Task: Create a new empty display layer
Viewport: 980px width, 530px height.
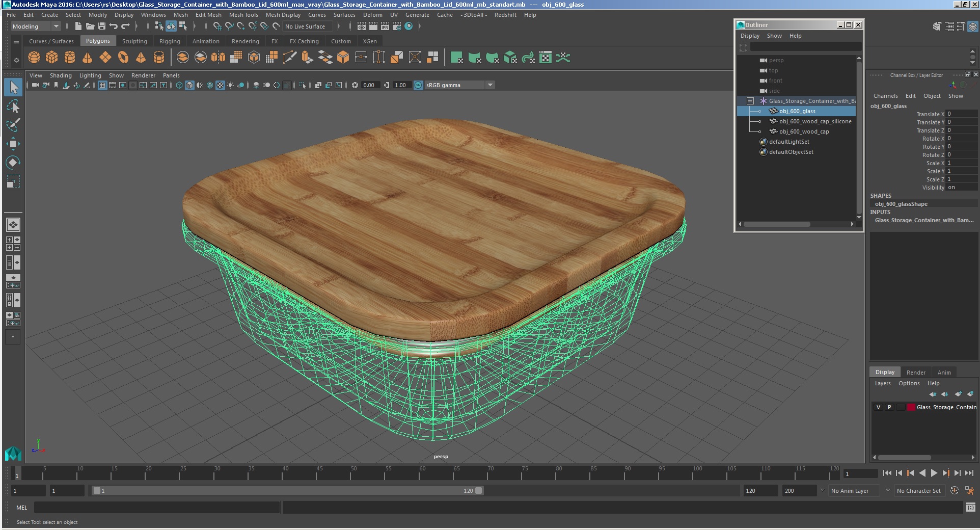Action: [958, 394]
